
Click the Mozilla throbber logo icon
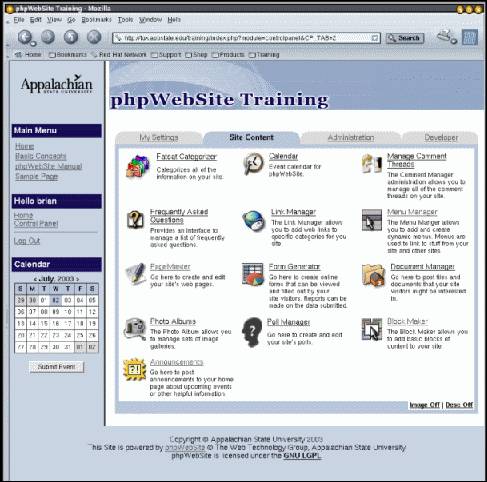(x=470, y=37)
